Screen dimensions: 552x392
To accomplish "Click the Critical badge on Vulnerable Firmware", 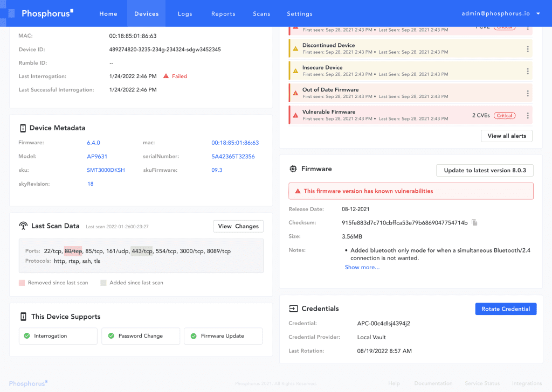I will click(505, 115).
